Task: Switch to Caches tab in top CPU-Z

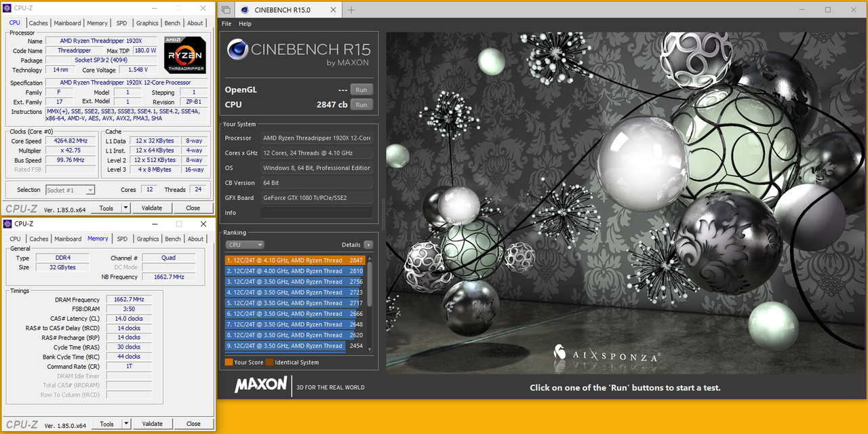Action: click(38, 23)
